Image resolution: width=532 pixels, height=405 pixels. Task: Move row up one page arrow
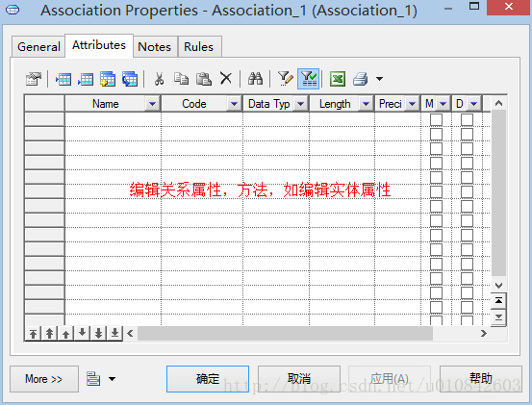pos(49,334)
